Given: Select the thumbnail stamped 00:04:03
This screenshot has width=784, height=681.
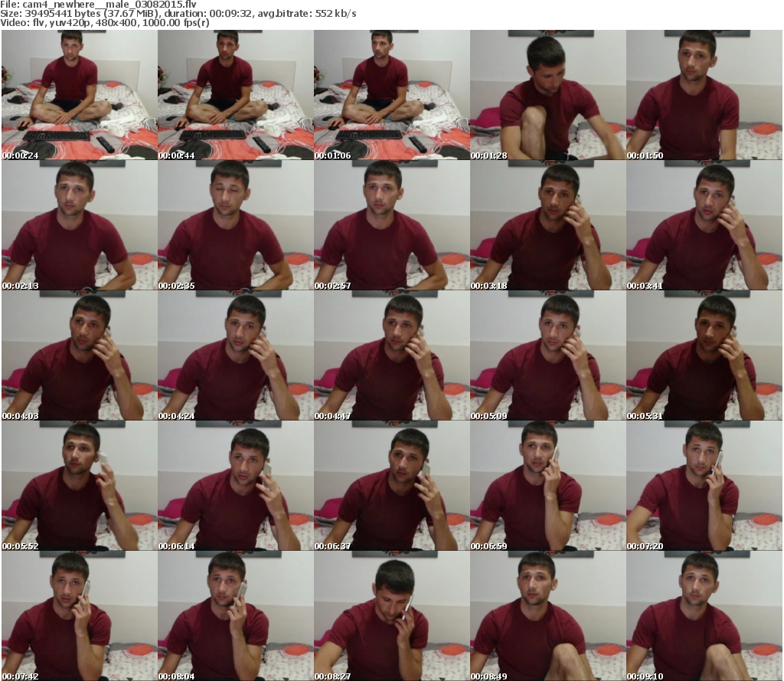Looking at the screenshot, I should 80,355.
